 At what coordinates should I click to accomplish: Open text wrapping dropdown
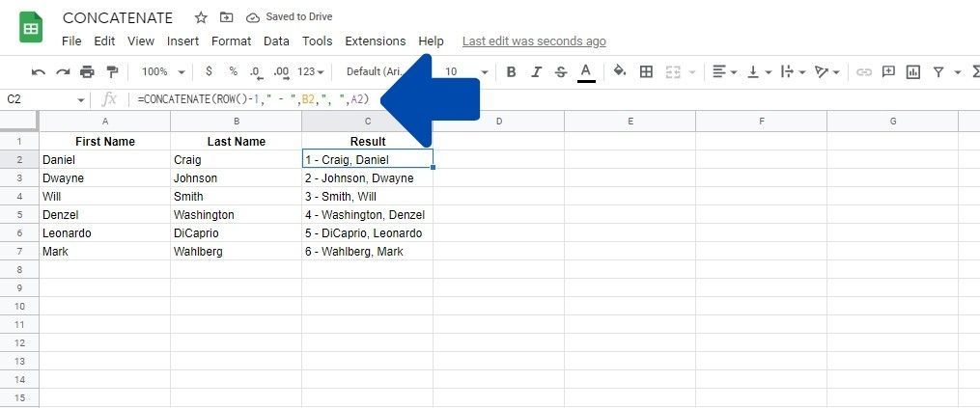pos(793,71)
